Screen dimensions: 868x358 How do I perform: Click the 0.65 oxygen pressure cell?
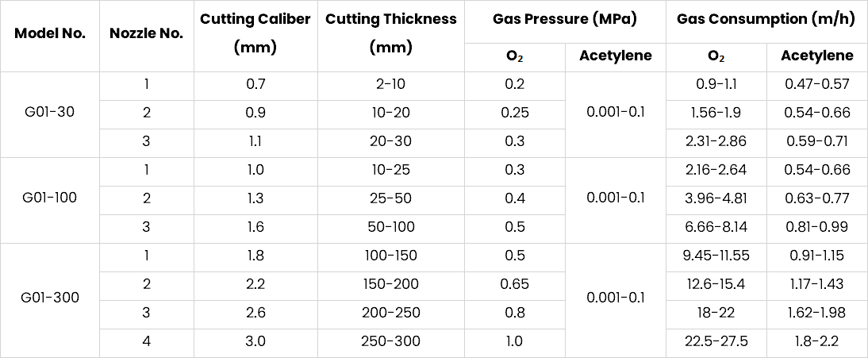click(515, 284)
